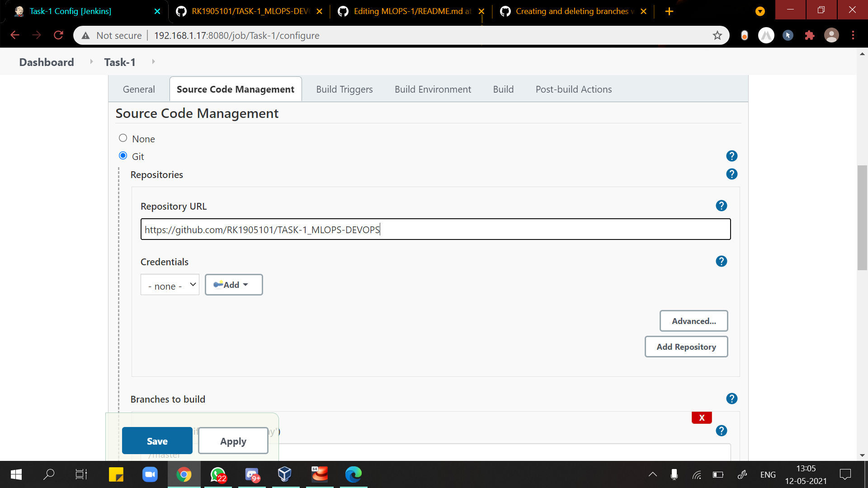Save the job configuration
Viewport: 868px width, 488px height.
point(157,441)
